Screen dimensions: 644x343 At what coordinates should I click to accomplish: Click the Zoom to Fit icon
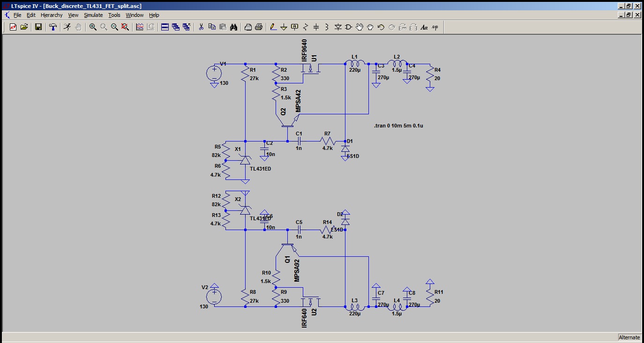pos(125,27)
